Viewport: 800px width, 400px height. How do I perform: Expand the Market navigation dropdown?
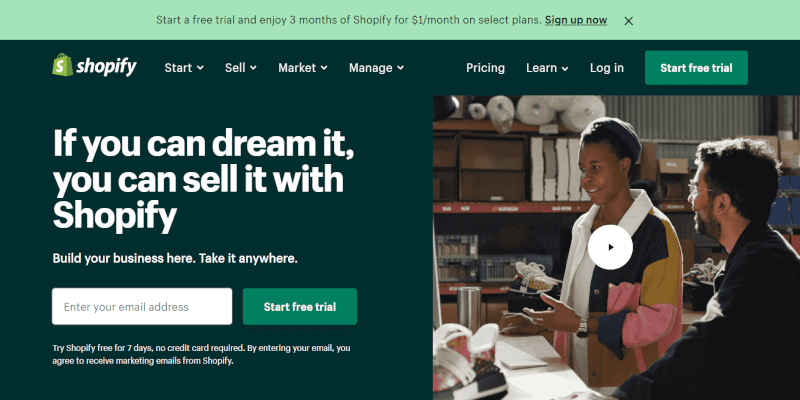pos(303,68)
